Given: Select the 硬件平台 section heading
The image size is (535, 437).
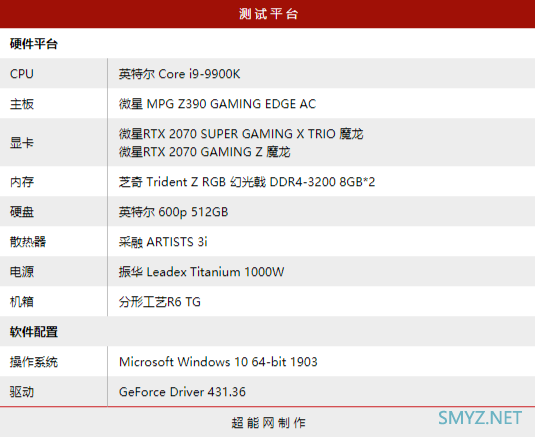Looking at the screenshot, I should click(33, 44).
